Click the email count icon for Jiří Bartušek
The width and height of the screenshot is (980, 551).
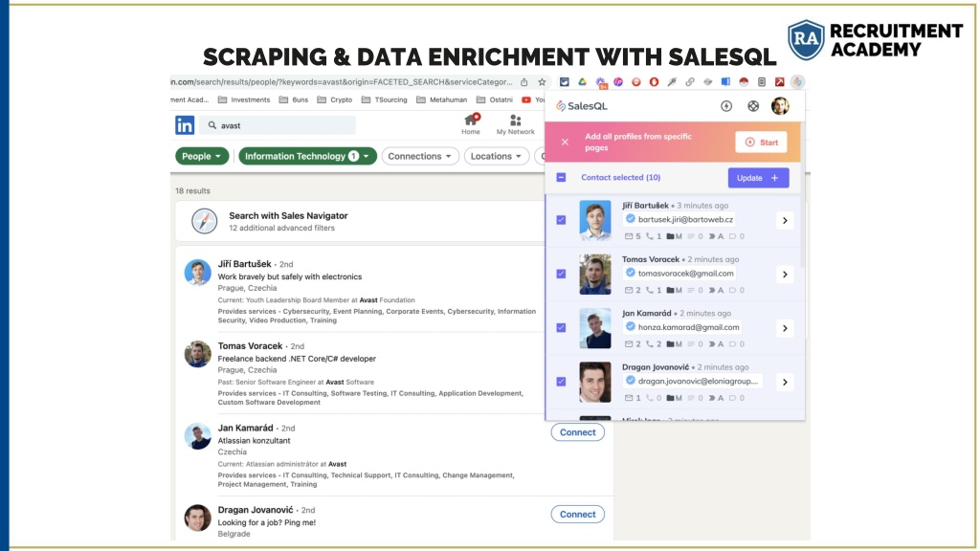pyautogui.click(x=629, y=236)
